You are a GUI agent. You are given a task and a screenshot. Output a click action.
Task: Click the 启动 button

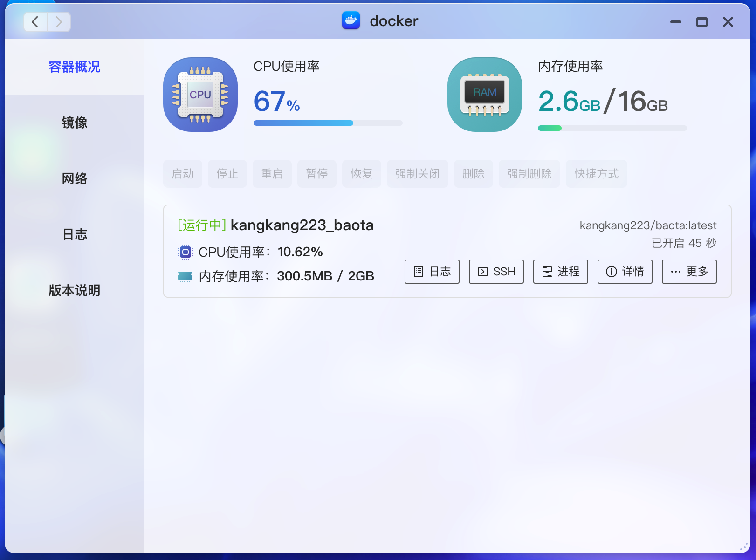tap(183, 174)
